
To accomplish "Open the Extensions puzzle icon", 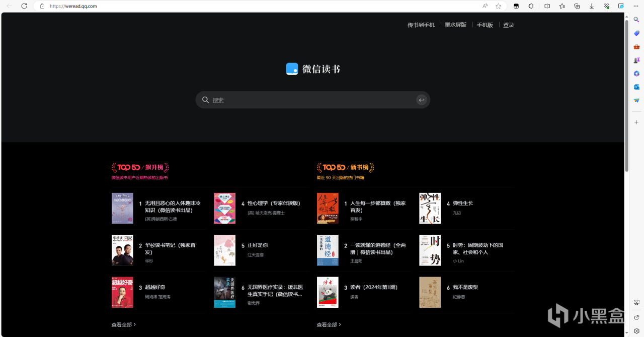I will [x=531, y=6].
